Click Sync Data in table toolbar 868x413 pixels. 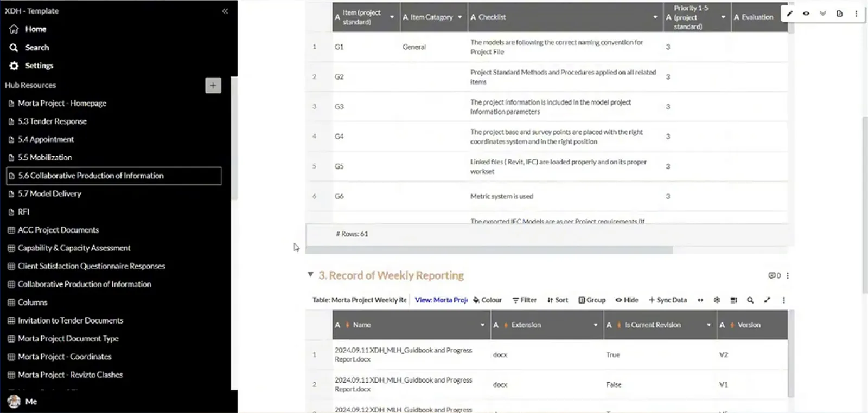[668, 300]
